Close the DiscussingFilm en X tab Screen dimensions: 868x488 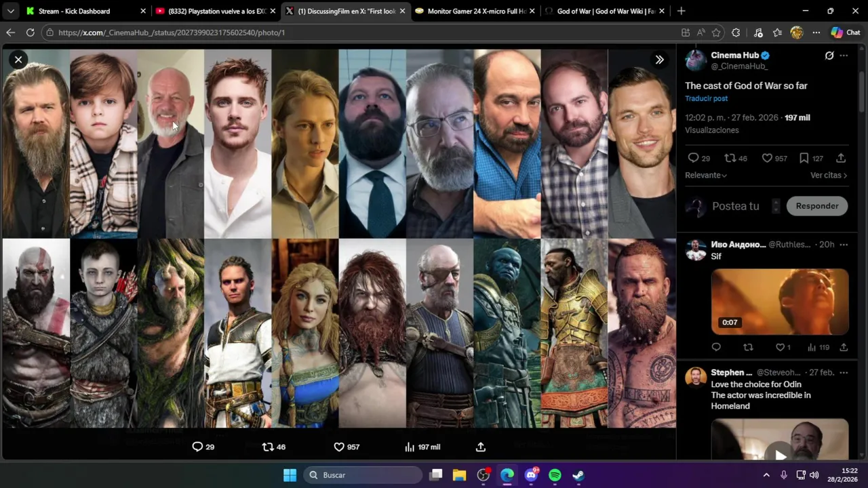click(x=402, y=11)
